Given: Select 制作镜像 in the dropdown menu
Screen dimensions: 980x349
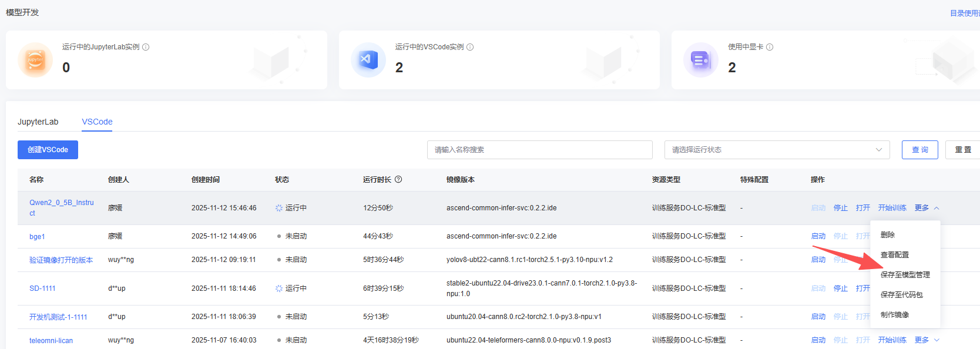Looking at the screenshot, I should pos(894,315).
